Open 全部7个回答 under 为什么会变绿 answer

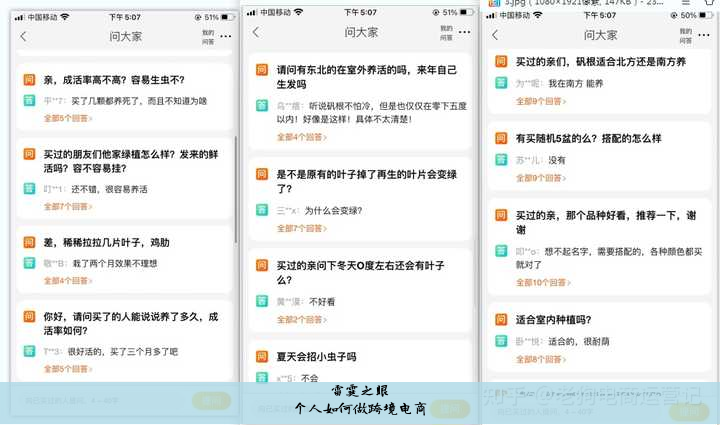pos(299,229)
